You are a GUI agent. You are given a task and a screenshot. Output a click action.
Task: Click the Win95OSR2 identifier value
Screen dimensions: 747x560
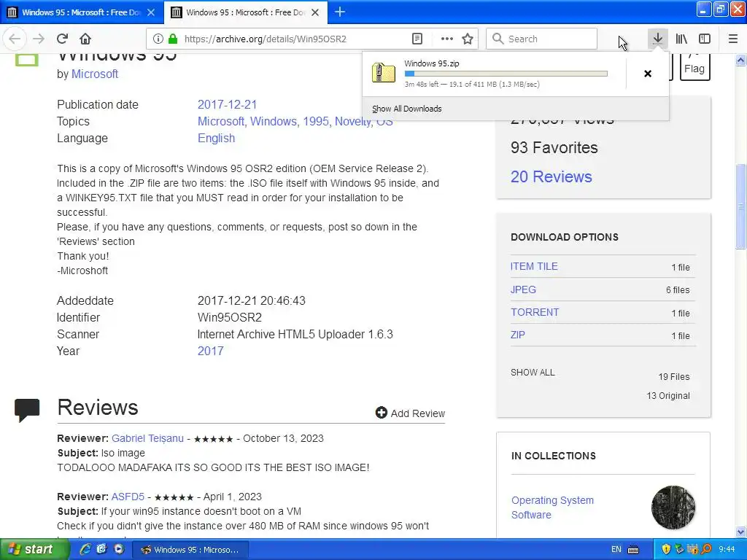tap(230, 318)
